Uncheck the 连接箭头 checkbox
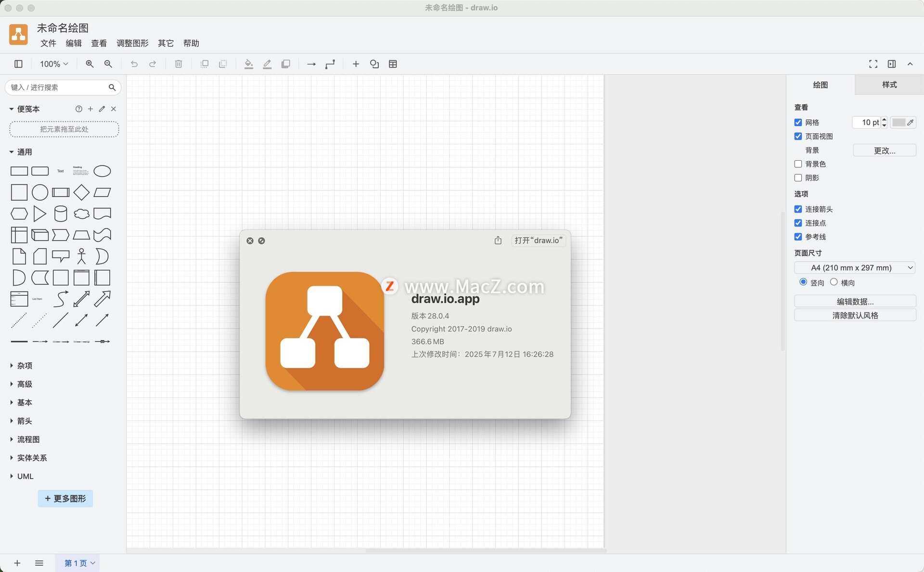This screenshot has height=572, width=924. coord(798,209)
